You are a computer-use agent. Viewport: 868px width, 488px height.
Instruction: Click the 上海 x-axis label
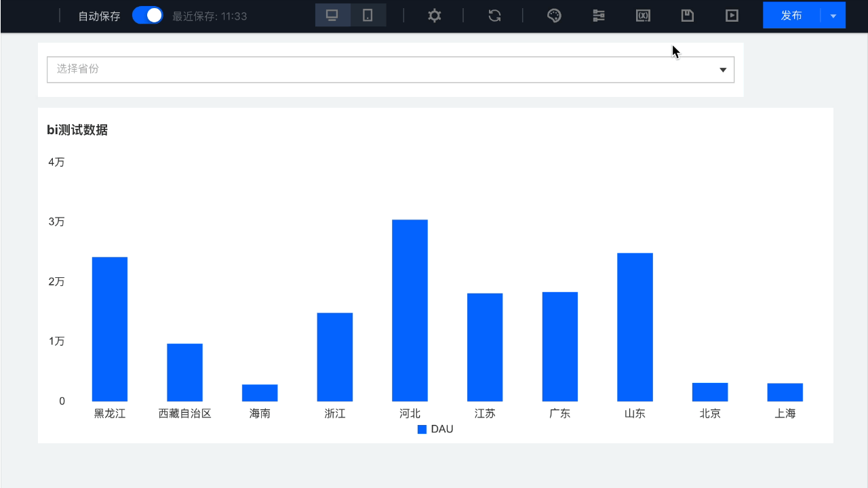785,413
